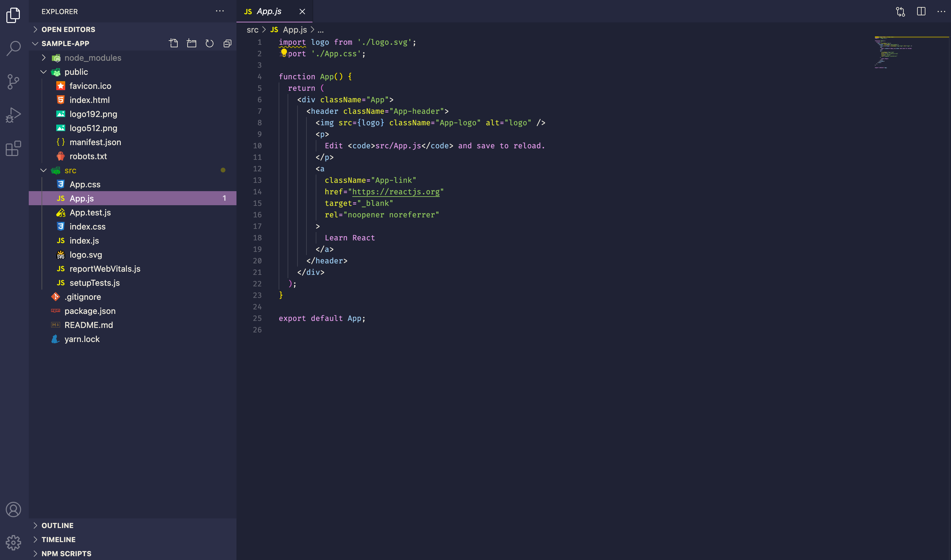951x560 pixels.
Task: Open the Extensions view
Action: click(x=14, y=148)
